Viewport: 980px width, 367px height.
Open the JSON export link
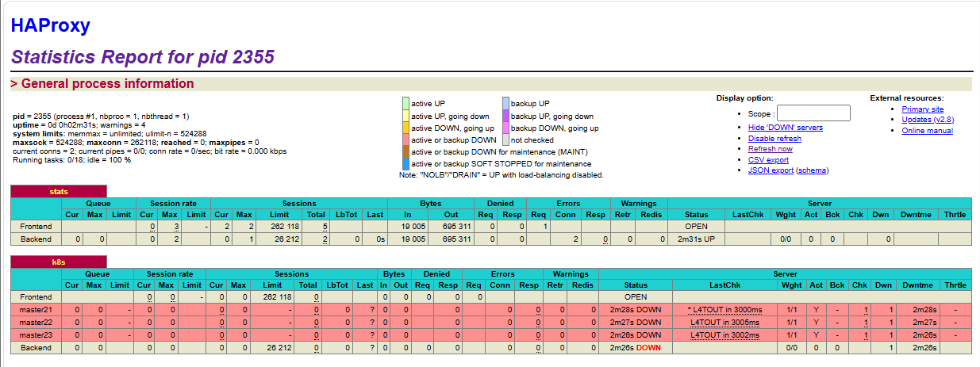771,170
